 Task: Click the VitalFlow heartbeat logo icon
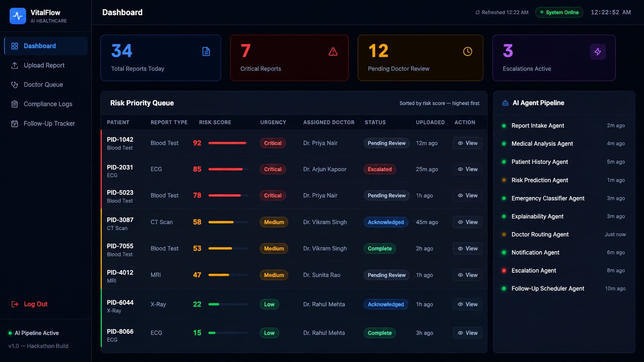pos(18,16)
